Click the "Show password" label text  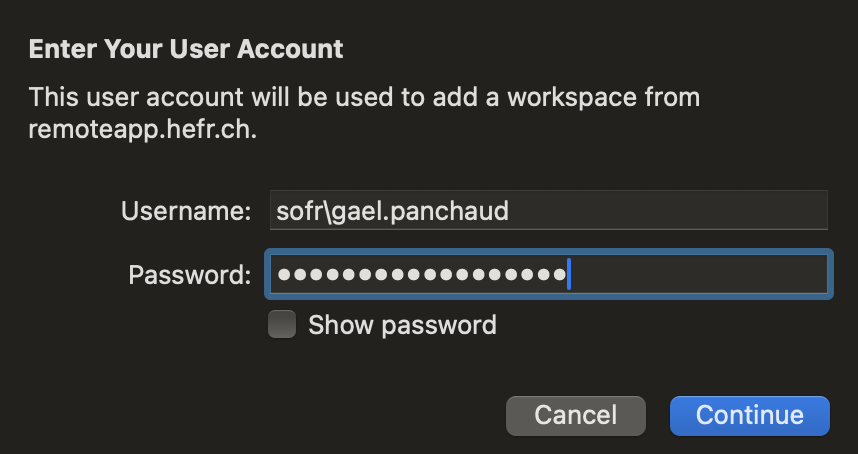[x=402, y=325]
